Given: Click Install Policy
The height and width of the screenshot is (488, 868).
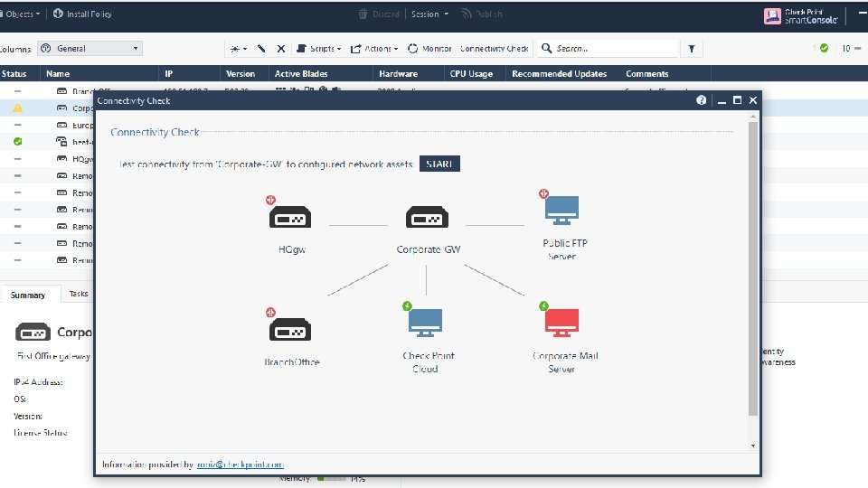Looking at the screenshot, I should point(82,14).
